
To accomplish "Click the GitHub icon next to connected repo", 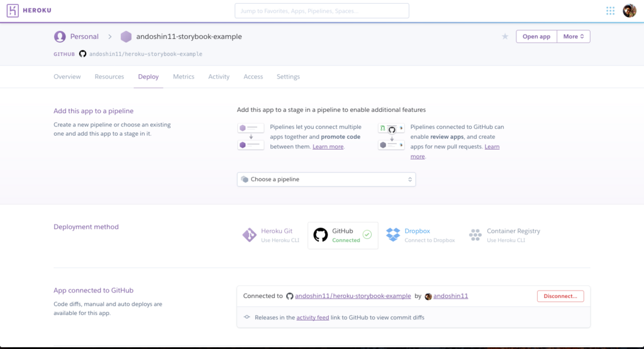I will tap(289, 296).
